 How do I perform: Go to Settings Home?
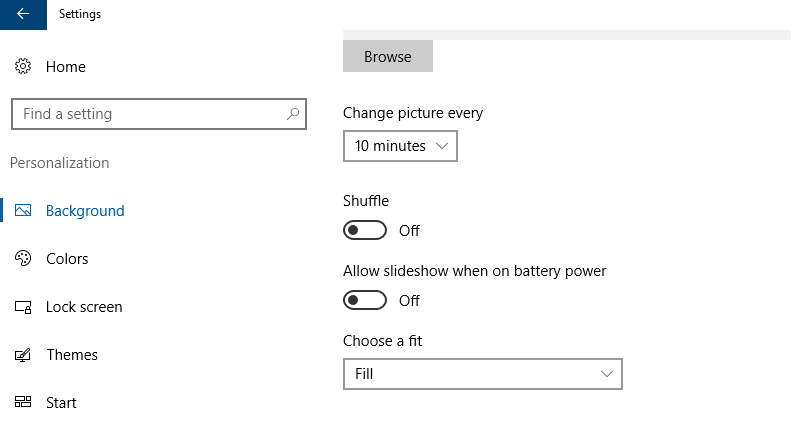(x=66, y=67)
